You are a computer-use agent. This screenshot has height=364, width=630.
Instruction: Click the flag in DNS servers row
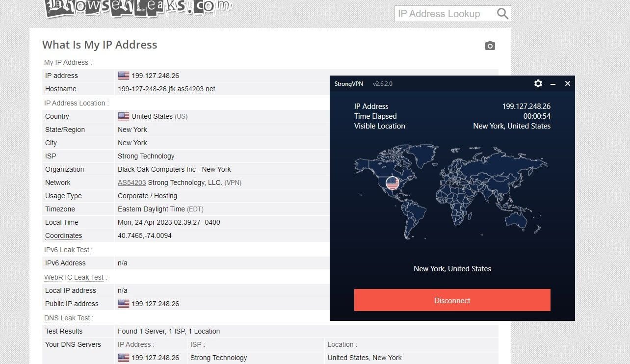[x=124, y=358]
